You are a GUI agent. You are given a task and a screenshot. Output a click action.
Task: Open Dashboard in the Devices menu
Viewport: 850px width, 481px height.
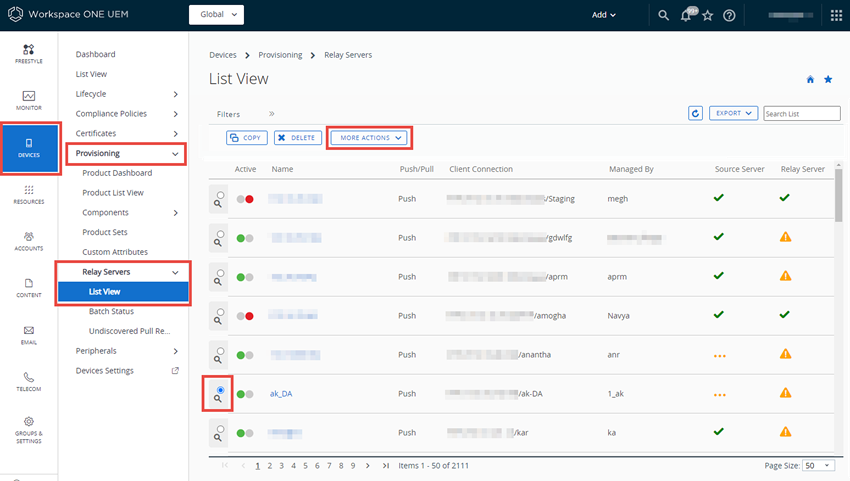(95, 54)
